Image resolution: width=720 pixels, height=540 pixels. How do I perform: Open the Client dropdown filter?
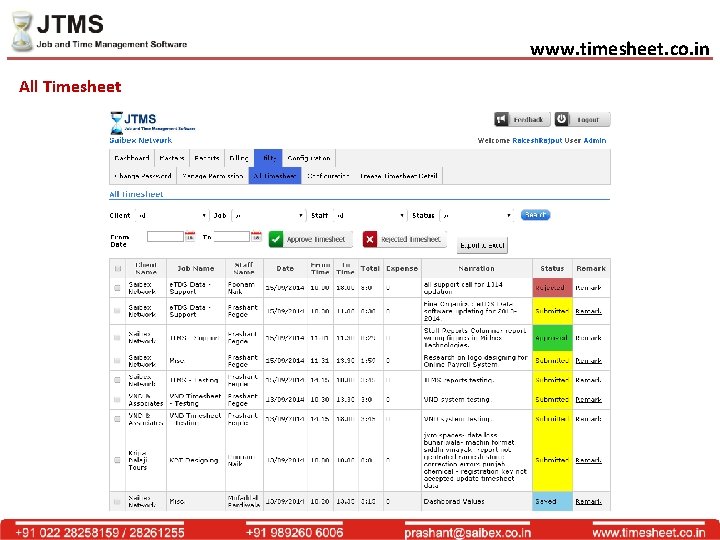click(171, 215)
